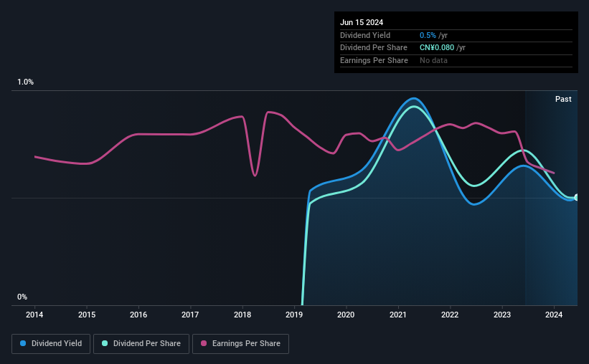Click the 2022 x-axis label
Image resolution: width=589 pixels, height=364 pixels.
coord(450,315)
